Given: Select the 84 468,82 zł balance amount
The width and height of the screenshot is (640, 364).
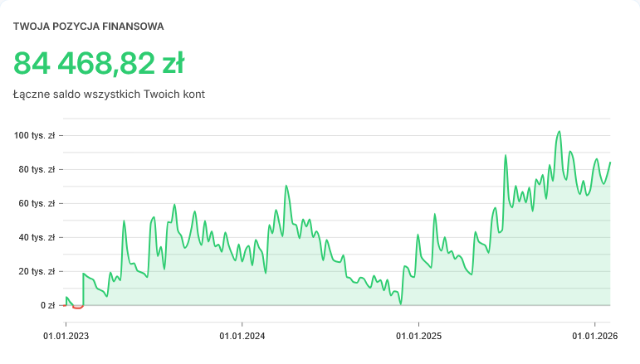Looking at the screenshot, I should [99, 63].
